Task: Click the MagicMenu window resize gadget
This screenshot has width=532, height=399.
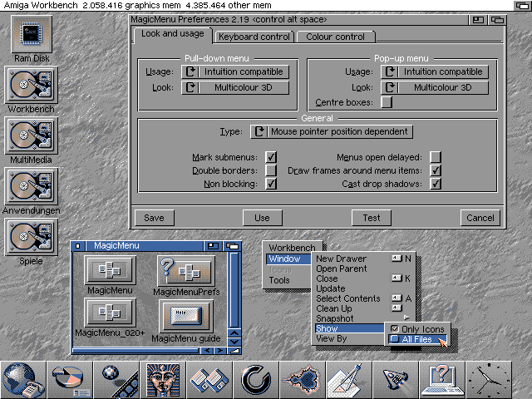Action: pos(234,351)
